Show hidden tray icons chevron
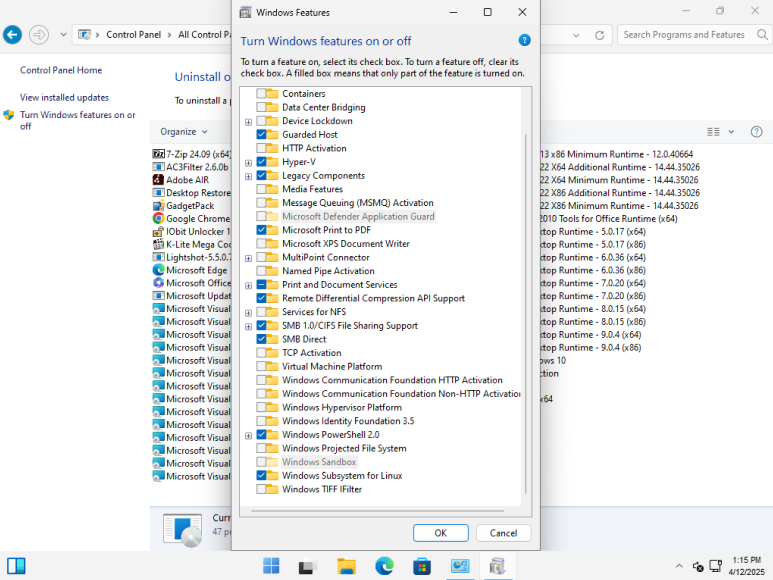Screen dimensions: 773x580 coord(679,566)
